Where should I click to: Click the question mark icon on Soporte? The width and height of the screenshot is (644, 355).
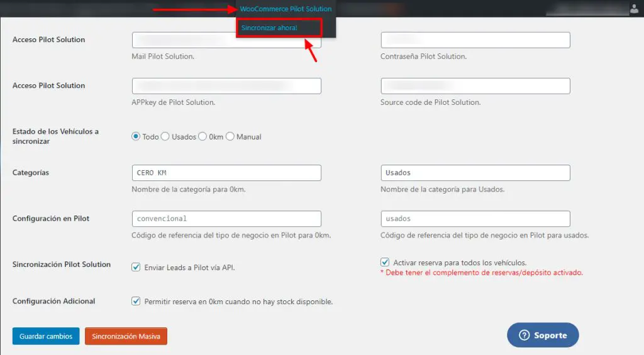click(x=525, y=336)
